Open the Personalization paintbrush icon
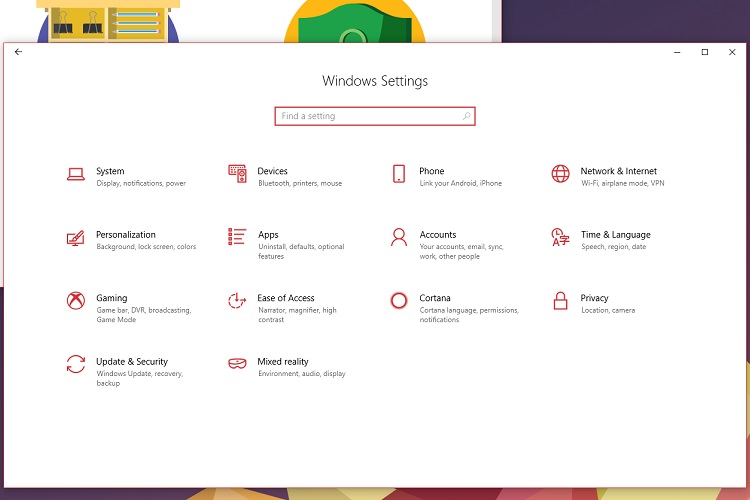Viewport: 750px width, 500px height. pyautogui.click(x=76, y=238)
